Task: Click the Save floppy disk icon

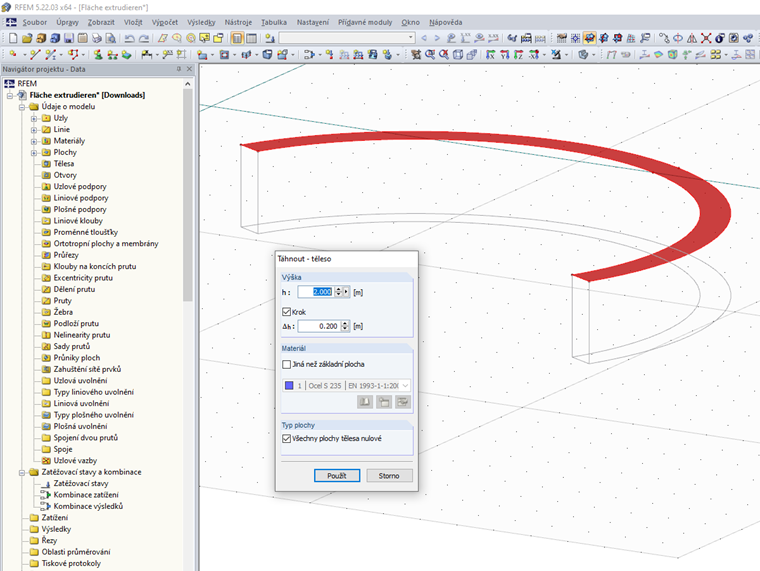Action: (69, 38)
